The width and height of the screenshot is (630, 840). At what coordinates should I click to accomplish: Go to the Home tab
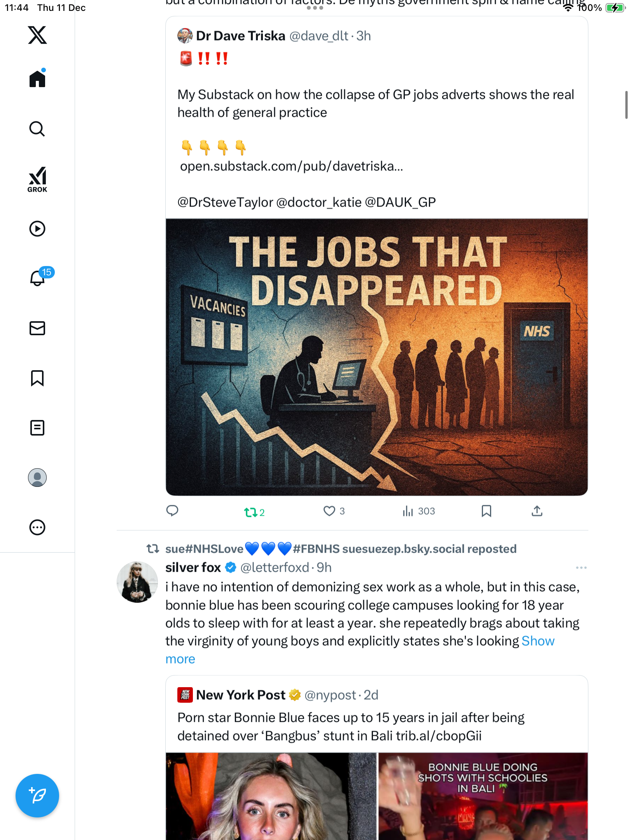point(37,79)
